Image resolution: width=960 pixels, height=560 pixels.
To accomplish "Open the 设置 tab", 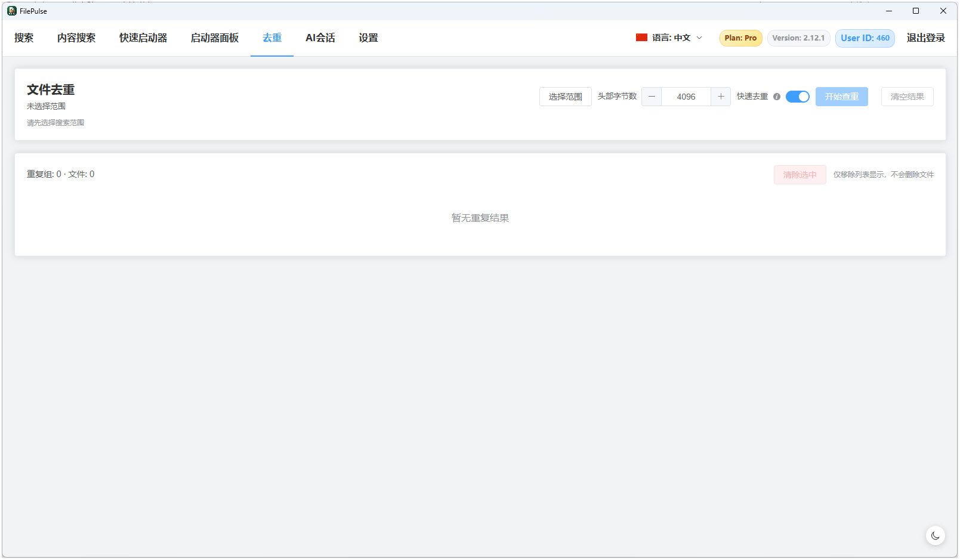I will coord(368,38).
